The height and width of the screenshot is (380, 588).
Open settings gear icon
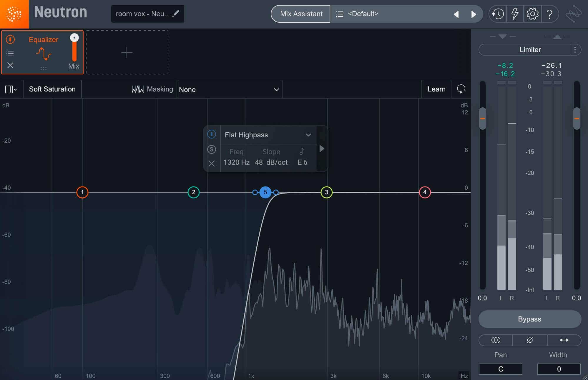532,14
